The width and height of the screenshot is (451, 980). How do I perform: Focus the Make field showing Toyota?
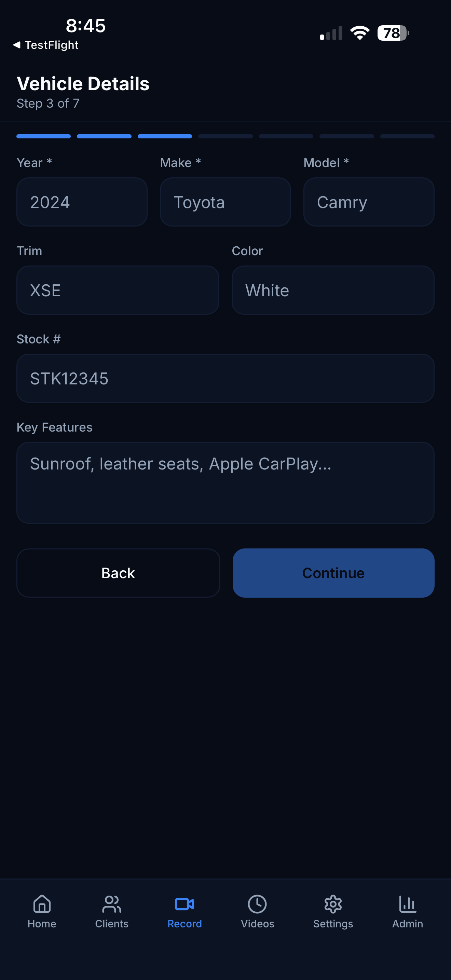tap(225, 202)
